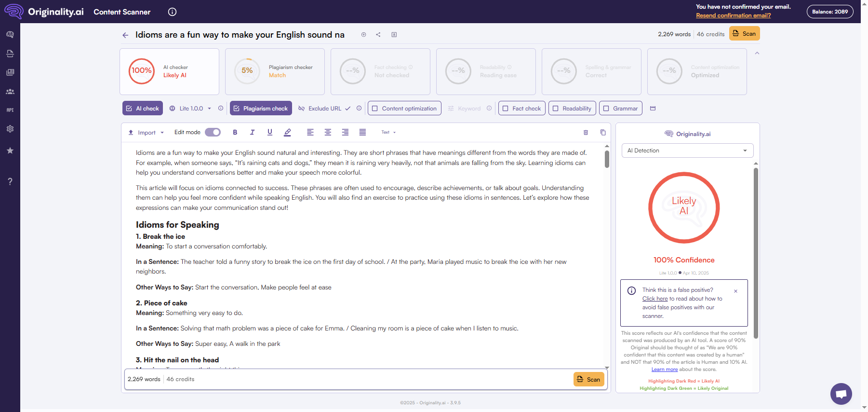The image size is (868, 412).
Task: Go back using the left arrow
Action: [125, 35]
